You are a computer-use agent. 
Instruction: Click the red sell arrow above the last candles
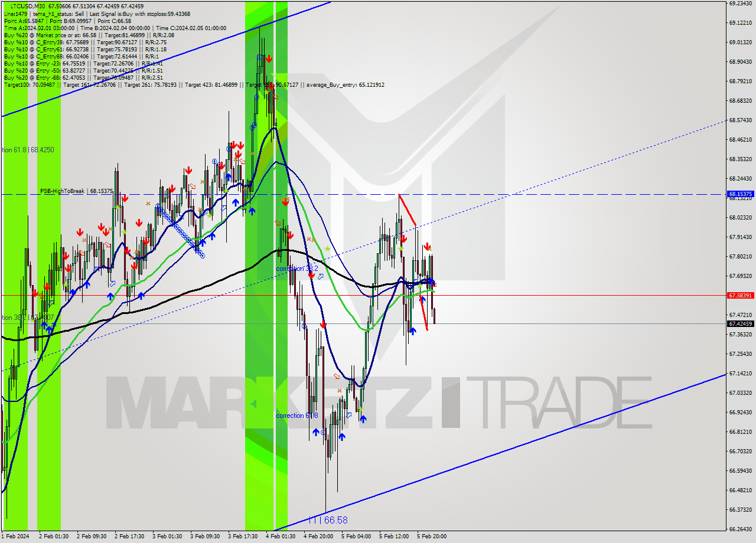(x=427, y=247)
